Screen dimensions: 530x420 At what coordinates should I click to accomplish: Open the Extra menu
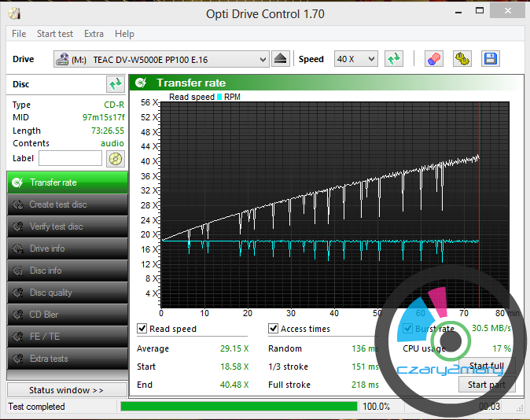click(x=94, y=34)
